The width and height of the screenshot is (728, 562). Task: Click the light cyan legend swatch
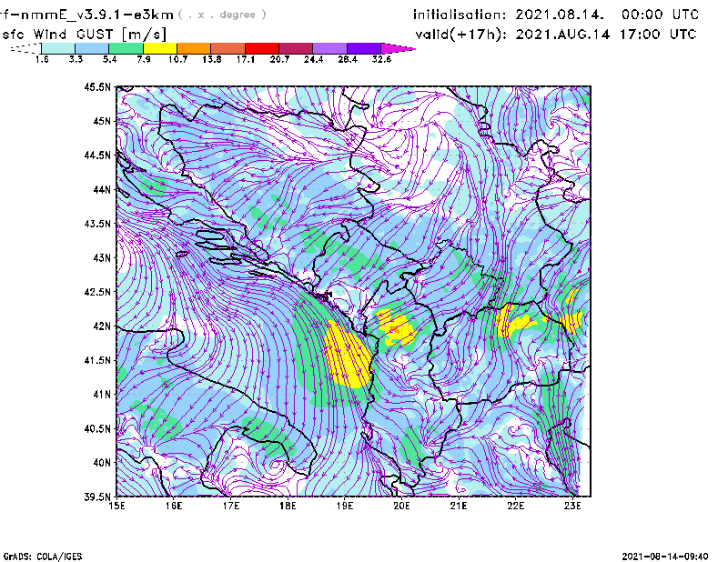[x=58, y=48]
